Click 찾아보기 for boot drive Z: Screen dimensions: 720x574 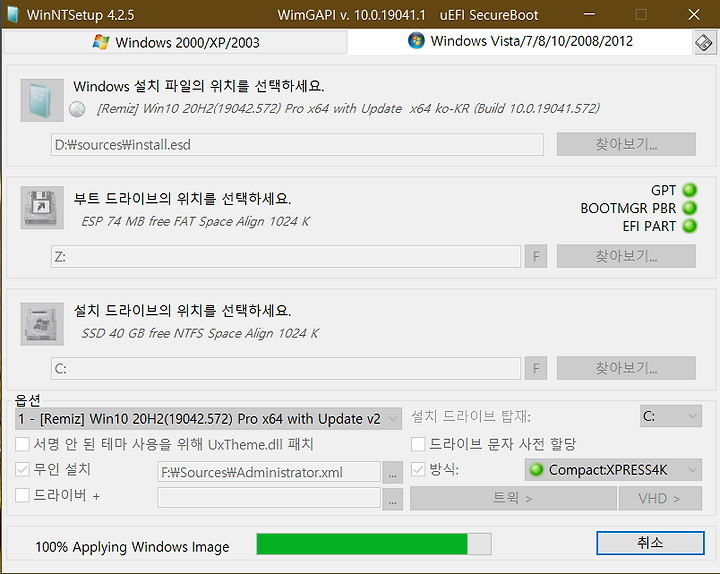point(626,256)
